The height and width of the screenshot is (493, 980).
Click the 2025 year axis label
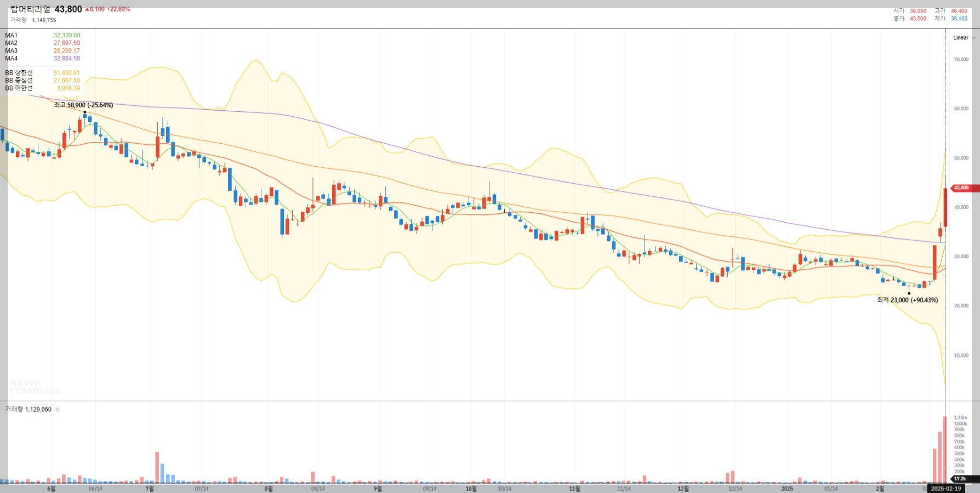(x=787, y=489)
